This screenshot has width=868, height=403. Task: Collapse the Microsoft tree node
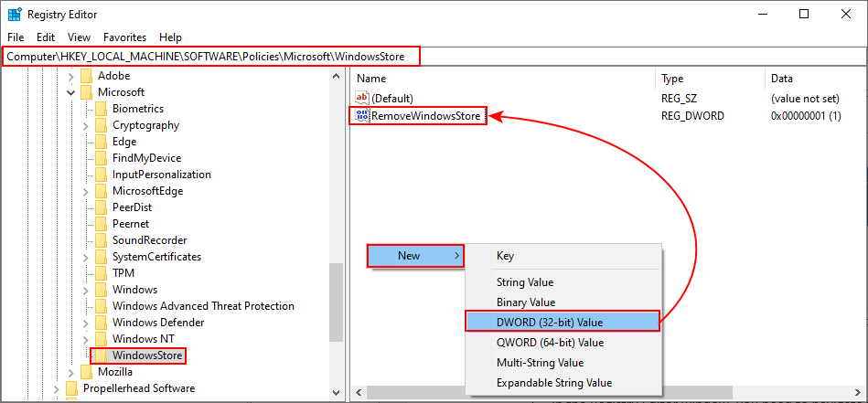click(x=71, y=92)
